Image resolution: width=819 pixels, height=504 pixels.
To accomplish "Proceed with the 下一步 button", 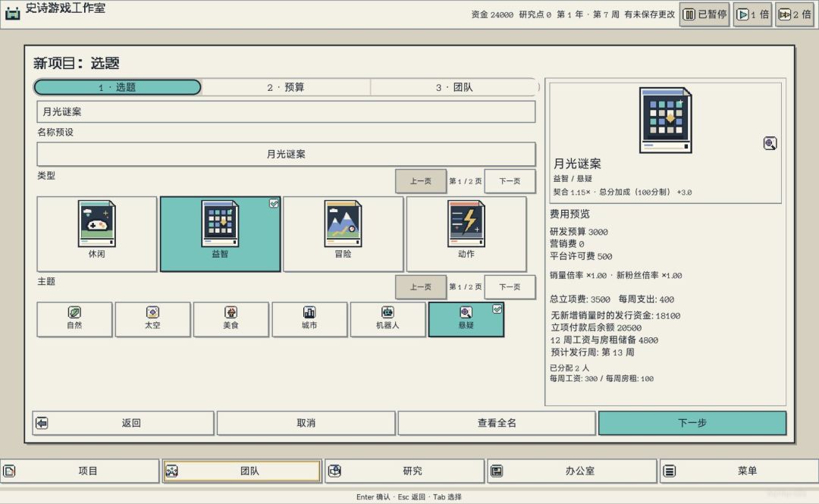I will (692, 423).
